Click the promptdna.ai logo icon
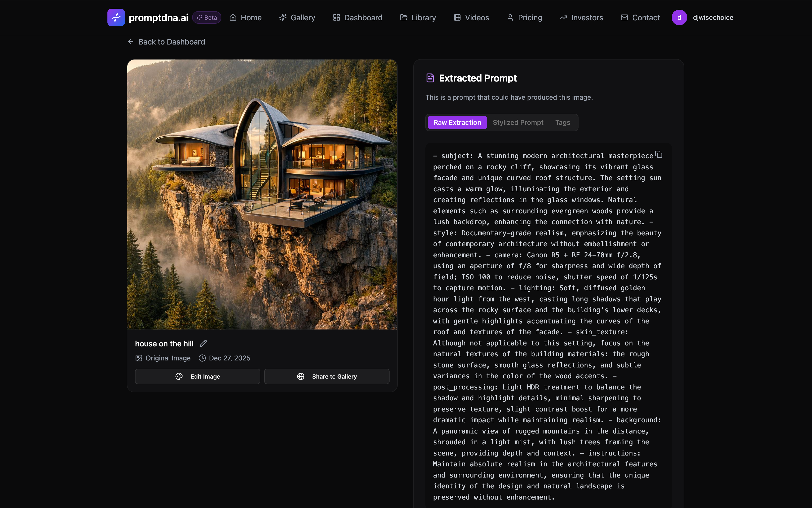 [x=116, y=17]
